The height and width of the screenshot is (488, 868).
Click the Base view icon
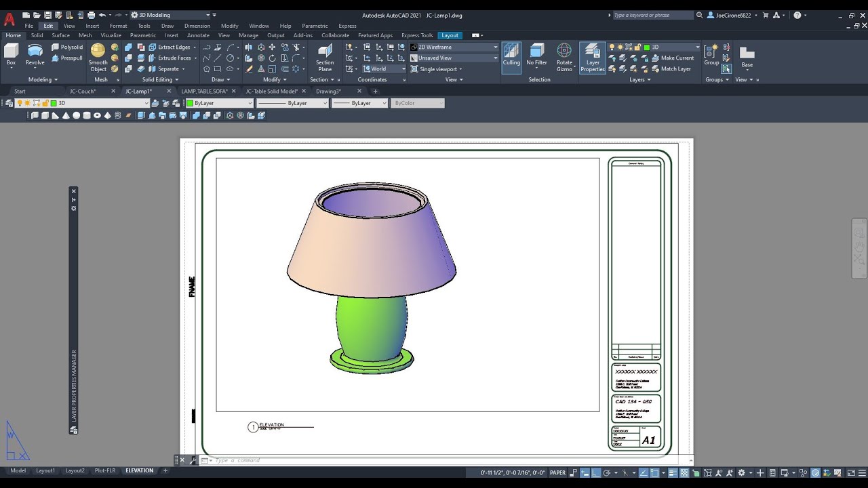pos(747,56)
